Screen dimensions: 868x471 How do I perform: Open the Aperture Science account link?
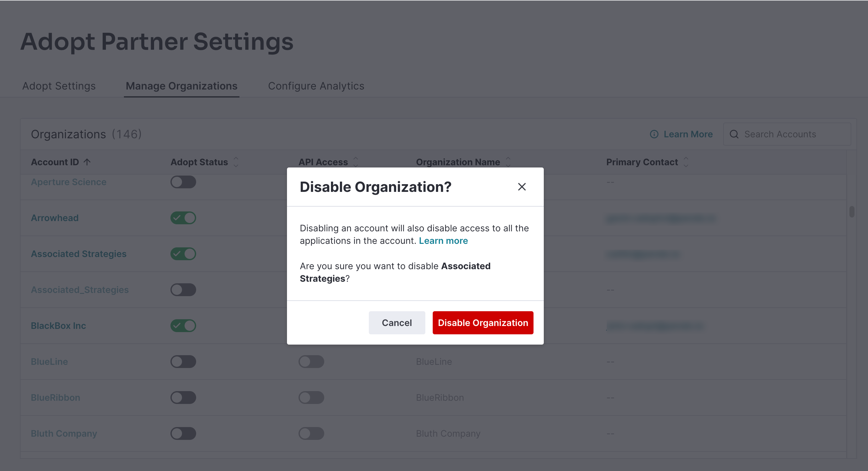pos(68,182)
